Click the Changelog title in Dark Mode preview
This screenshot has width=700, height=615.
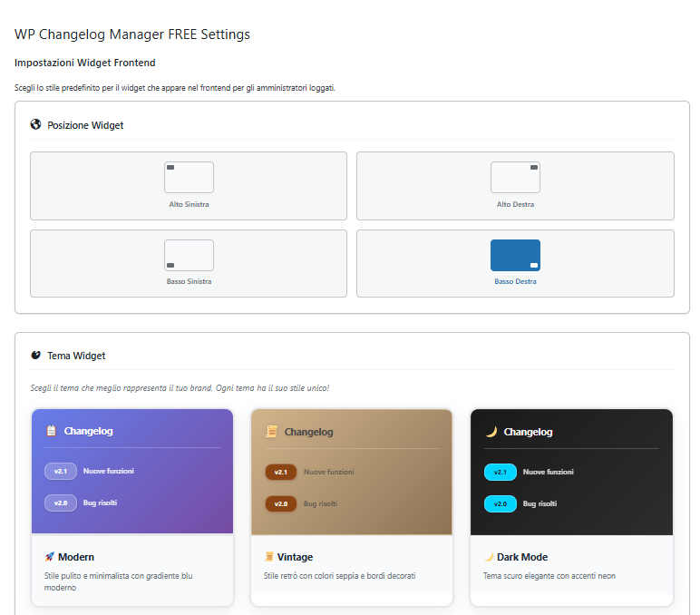528,432
